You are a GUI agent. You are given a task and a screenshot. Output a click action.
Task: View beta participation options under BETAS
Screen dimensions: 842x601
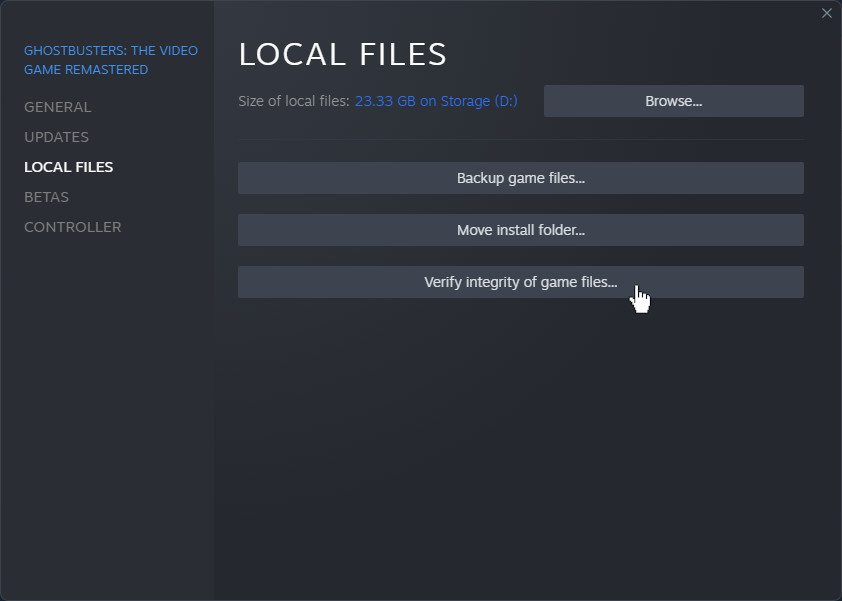pos(46,197)
